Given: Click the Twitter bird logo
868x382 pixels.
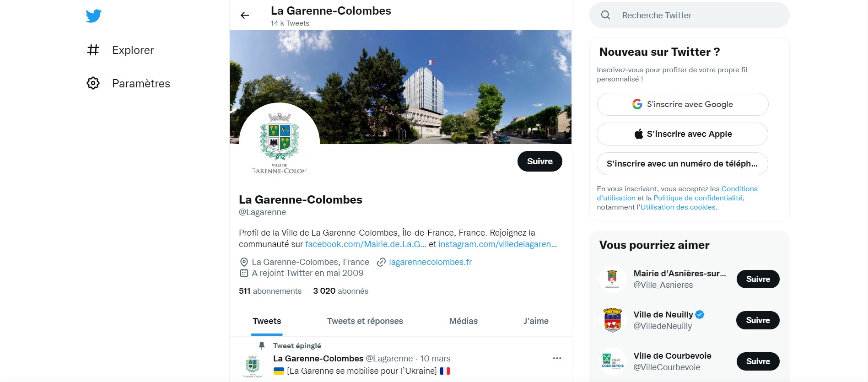Looking at the screenshot, I should point(94,16).
